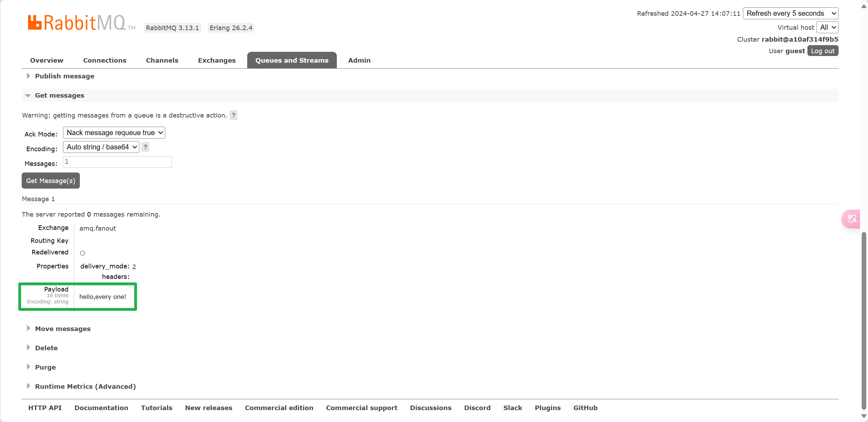Open the HTTP API footer link

(x=45, y=408)
